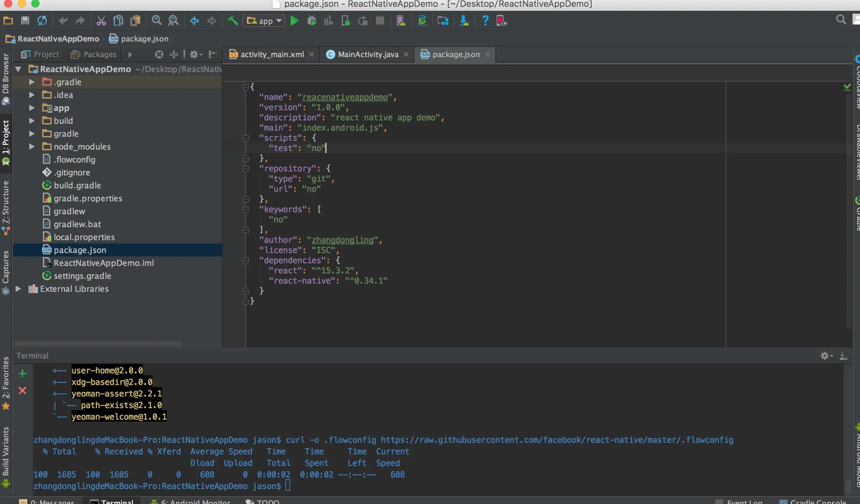Expand the build folder
Image resolution: width=860 pixels, height=504 pixels.
pyautogui.click(x=32, y=121)
